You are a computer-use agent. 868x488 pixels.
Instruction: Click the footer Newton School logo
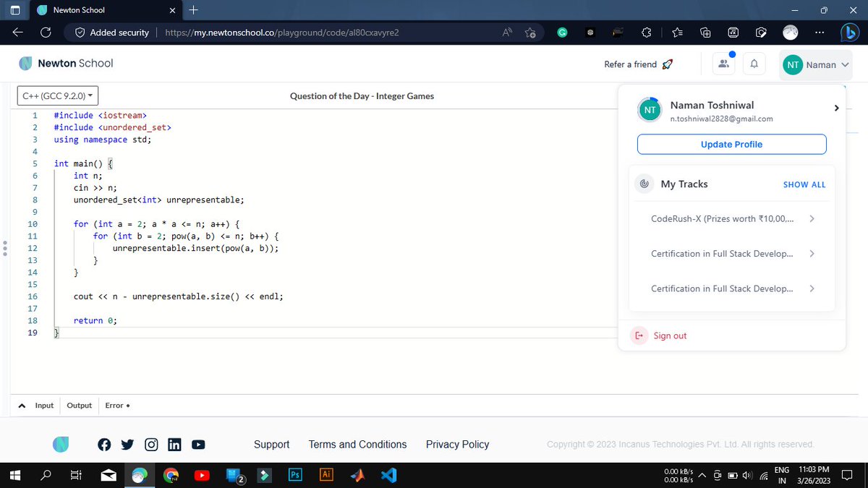point(61,445)
